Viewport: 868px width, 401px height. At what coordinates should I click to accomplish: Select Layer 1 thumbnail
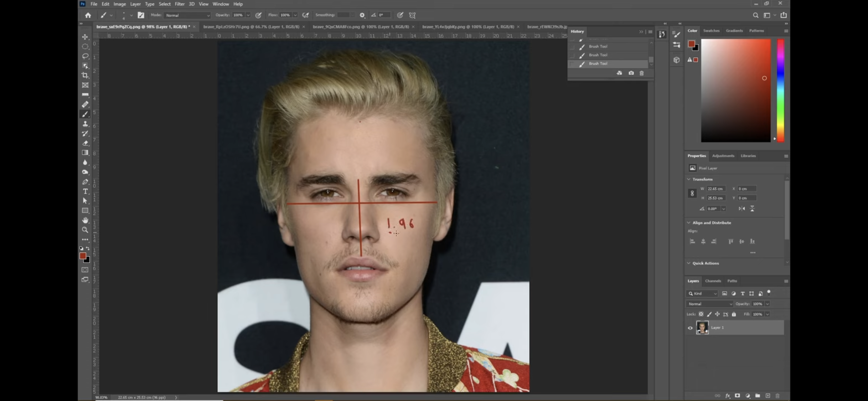tap(702, 328)
